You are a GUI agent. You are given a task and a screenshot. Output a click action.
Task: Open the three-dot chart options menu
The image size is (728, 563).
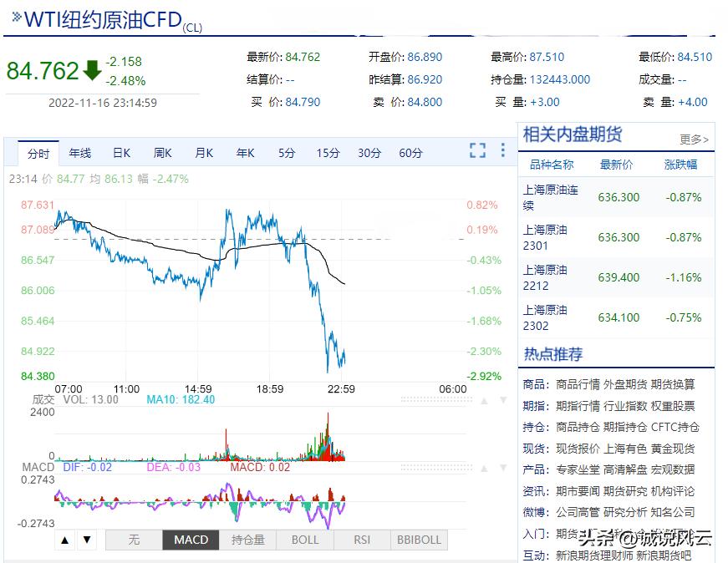pyautogui.click(x=502, y=152)
